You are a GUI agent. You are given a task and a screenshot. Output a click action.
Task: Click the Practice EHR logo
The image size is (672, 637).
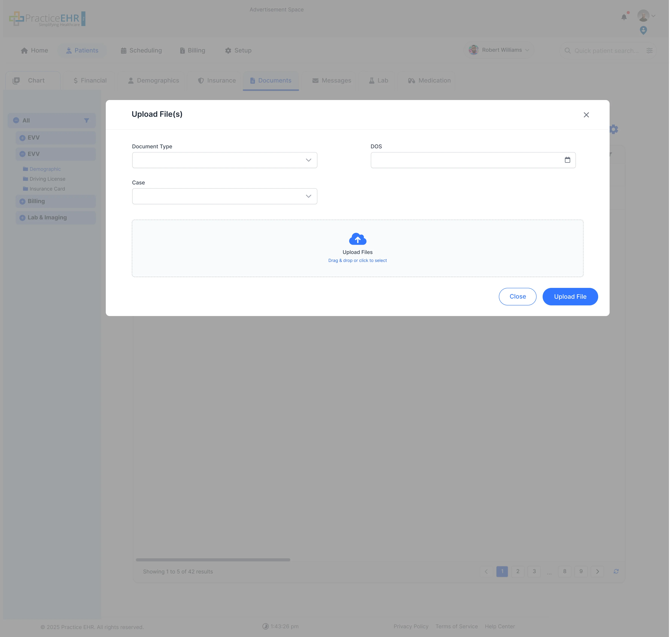(x=48, y=19)
